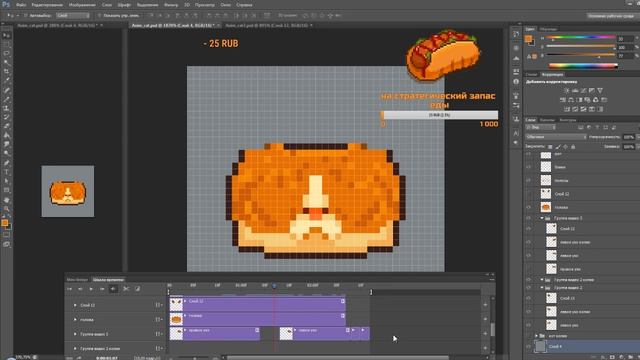Select the Pen tool
Screen dimensions: 640x360
tap(7, 163)
